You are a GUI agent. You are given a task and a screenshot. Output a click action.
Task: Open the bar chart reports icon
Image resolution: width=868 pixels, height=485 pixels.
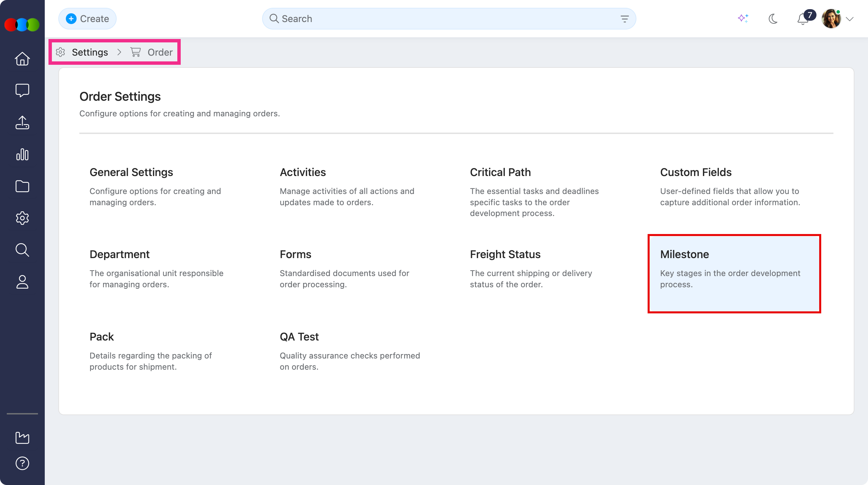point(22,154)
